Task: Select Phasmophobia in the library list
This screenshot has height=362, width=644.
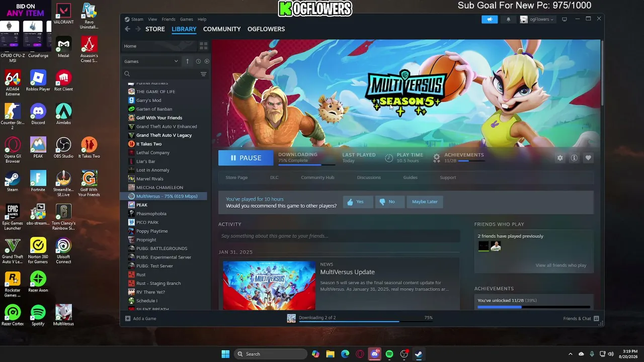Action: [x=151, y=214]
